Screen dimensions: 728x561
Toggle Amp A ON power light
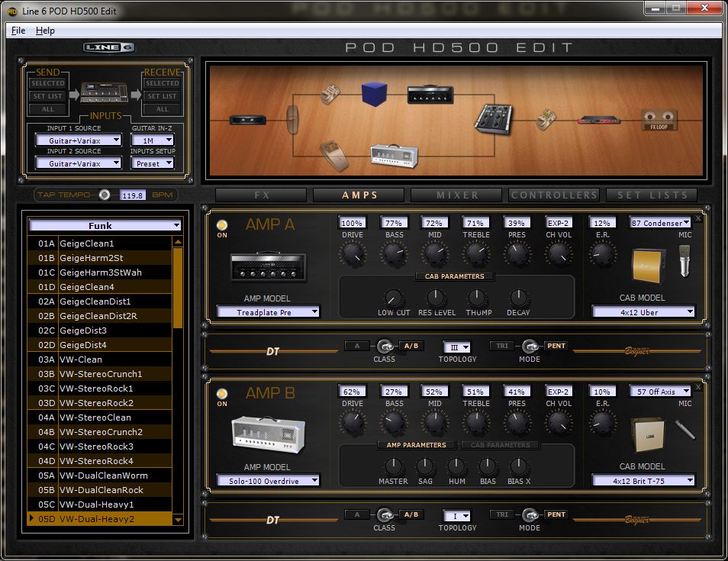(x=222, y=226)
